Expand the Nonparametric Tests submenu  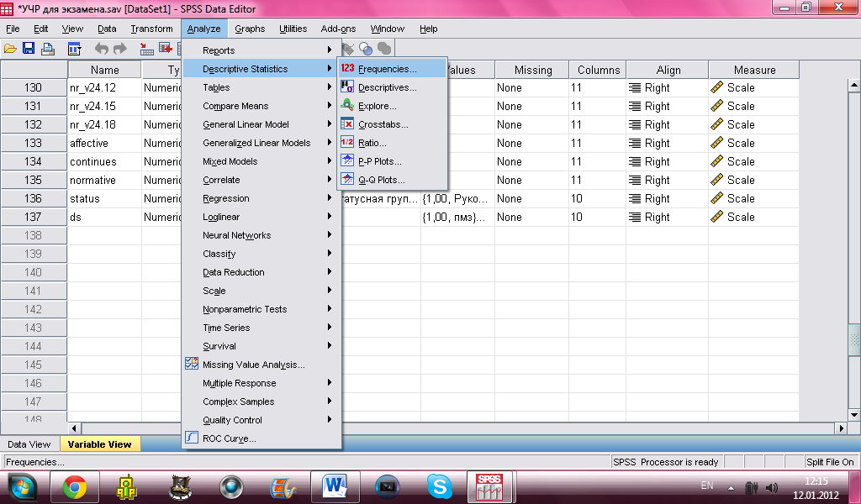(x=261, y=309)
